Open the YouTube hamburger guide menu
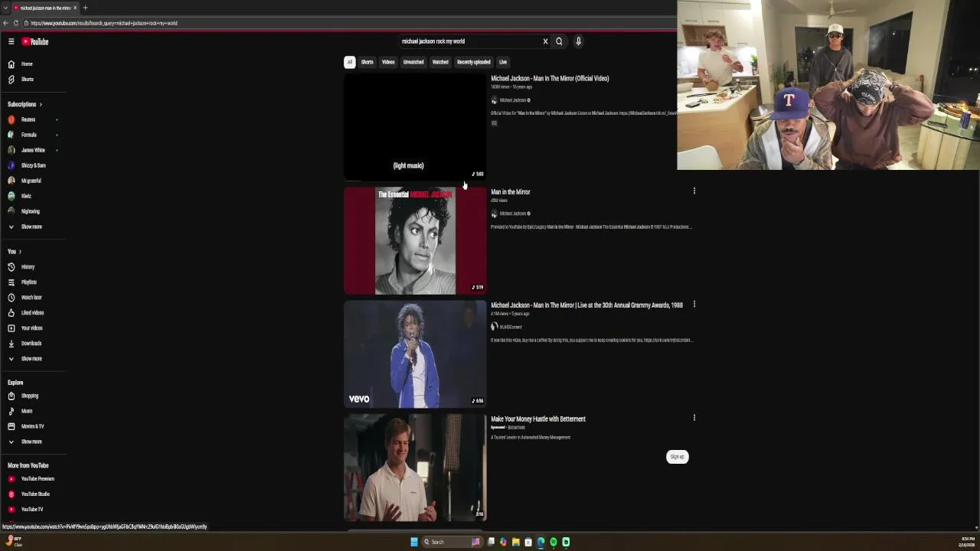 pyautogui.click(x=11, y=41)
